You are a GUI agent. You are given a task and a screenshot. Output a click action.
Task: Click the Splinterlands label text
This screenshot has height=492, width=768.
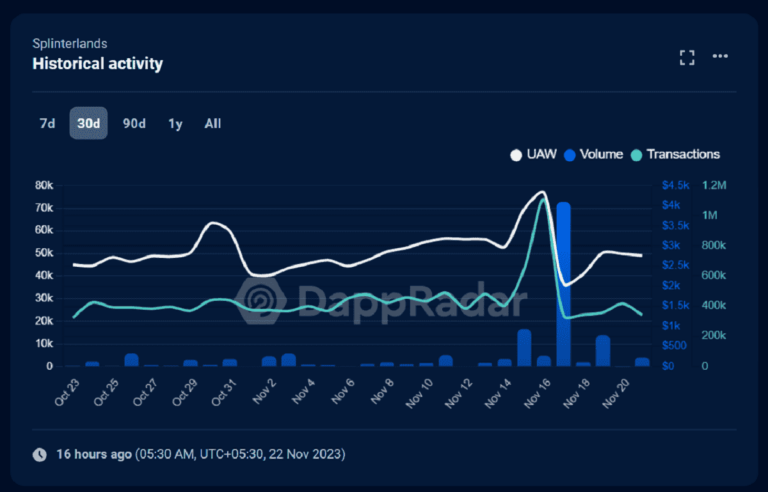pos(70,44)
